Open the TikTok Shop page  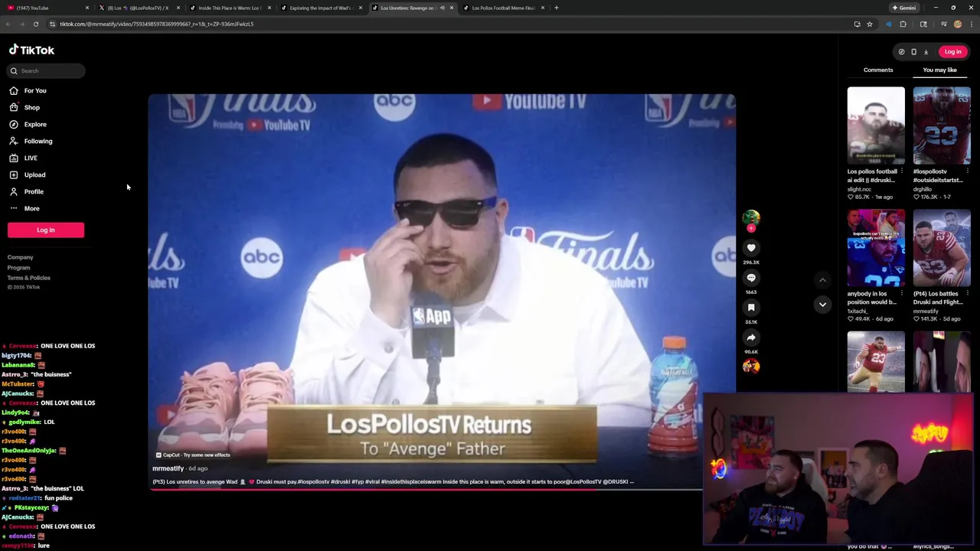coord(24,107)
